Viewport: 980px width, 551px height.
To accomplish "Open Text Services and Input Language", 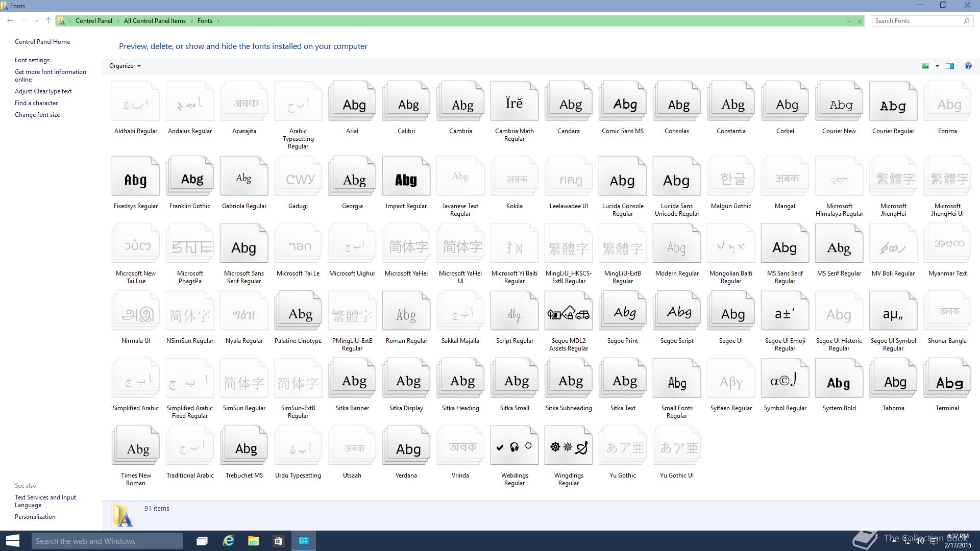I will (x=45, y=501).
